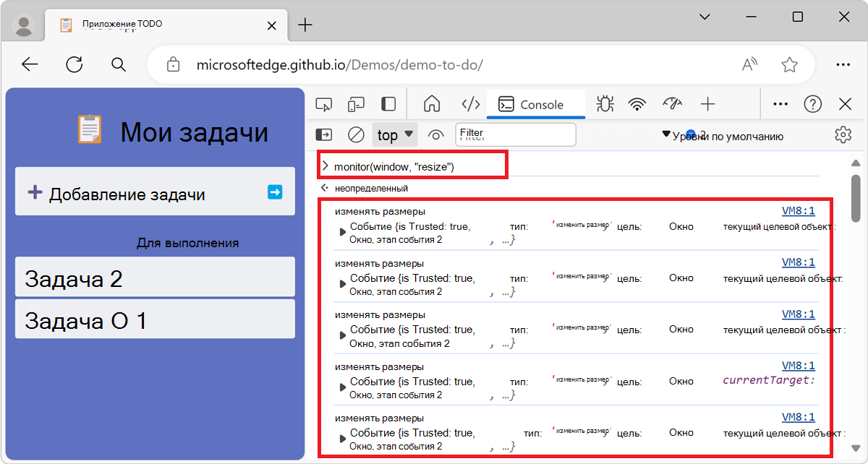Open the three-dot more tools menu
Screen dimensions: 868x464
[780, 103]
